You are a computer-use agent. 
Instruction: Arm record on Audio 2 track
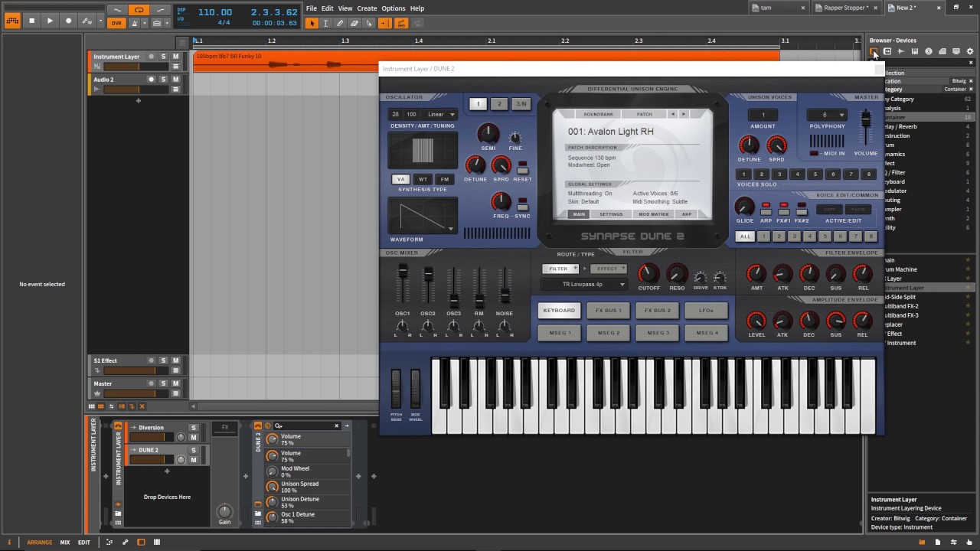[151, 80]
